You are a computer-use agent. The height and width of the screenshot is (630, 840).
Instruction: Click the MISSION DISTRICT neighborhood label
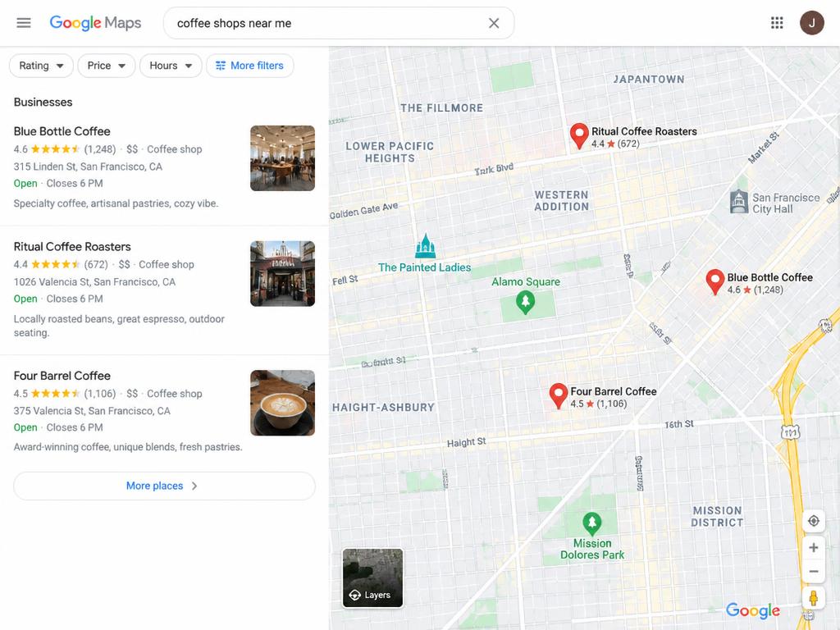[717, 517]
